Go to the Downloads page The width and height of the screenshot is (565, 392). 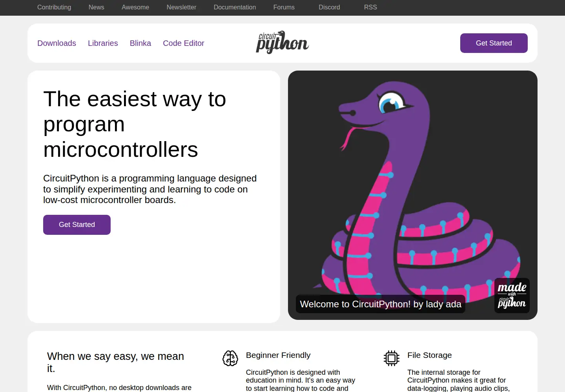pyautogui.click(x=56, y=43)
